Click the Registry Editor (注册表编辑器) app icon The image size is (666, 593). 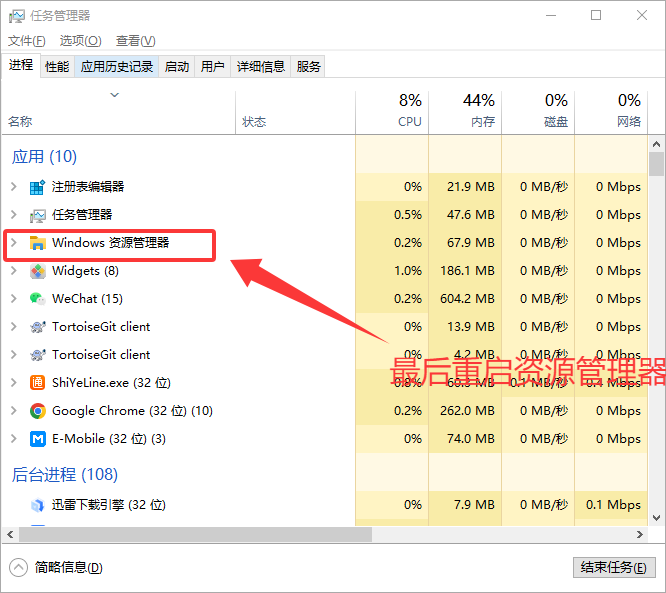(37, 187)
